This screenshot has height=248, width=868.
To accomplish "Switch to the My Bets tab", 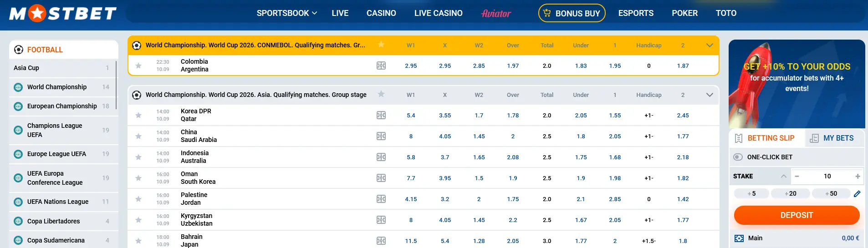I will point(834,138).
